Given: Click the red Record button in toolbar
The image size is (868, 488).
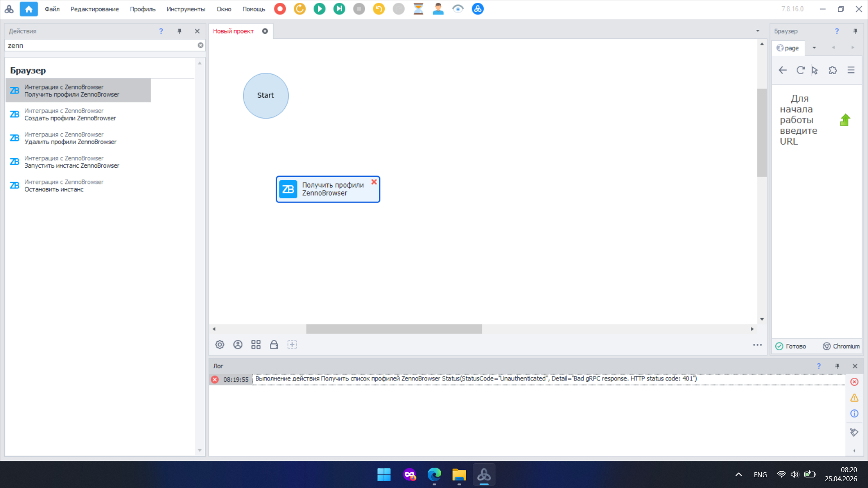Looking at the screenshot, I should (280, 9).
